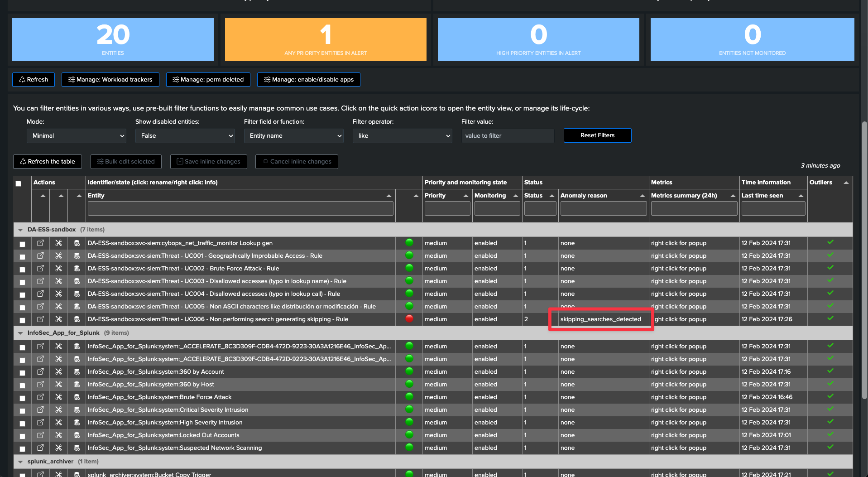Click High Priority Entities In Alert tile
Screen dimensions: 868x477
pyautogui.click(x=538, y=39)
